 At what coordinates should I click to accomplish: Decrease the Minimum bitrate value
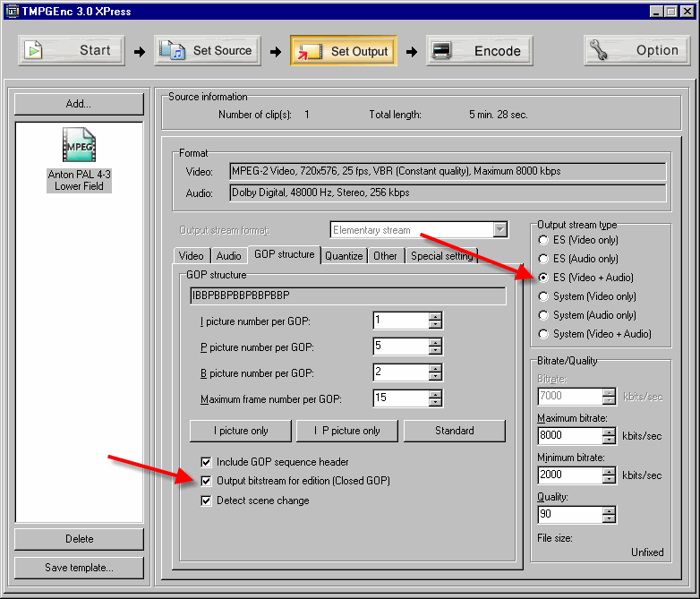609,479
